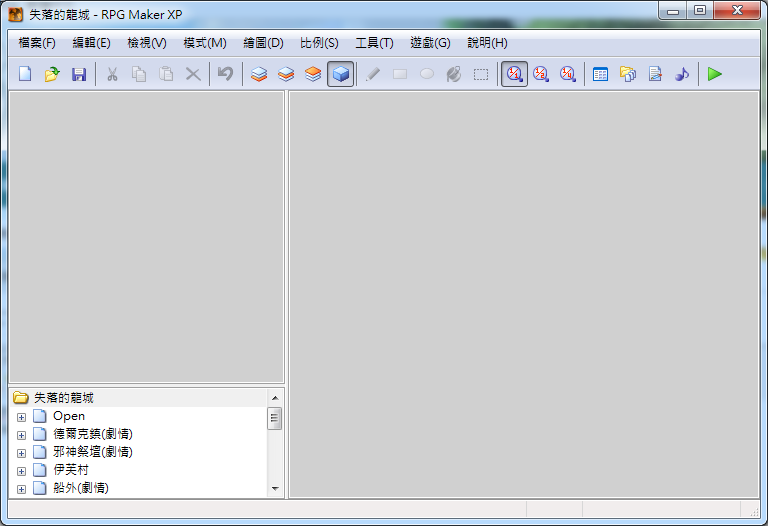Viewport: 768px width, 526px height.
Task: Cut selection with the scissors icon
Action: (112, 74)
